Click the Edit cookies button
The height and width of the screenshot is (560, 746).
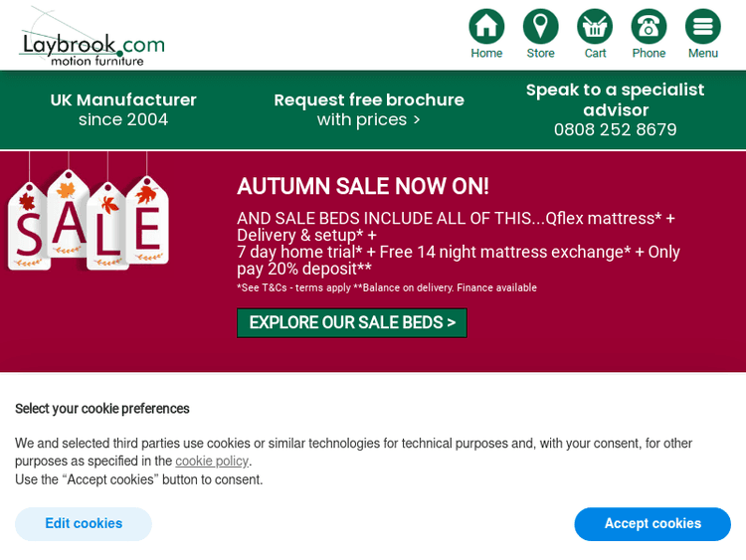[x=84, y=524]
